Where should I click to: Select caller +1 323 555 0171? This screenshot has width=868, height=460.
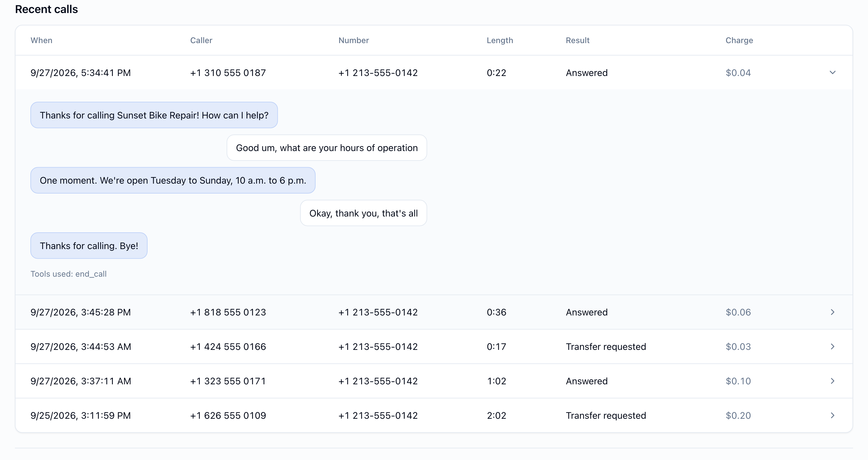pyautogui.click(x=228, y=381)
